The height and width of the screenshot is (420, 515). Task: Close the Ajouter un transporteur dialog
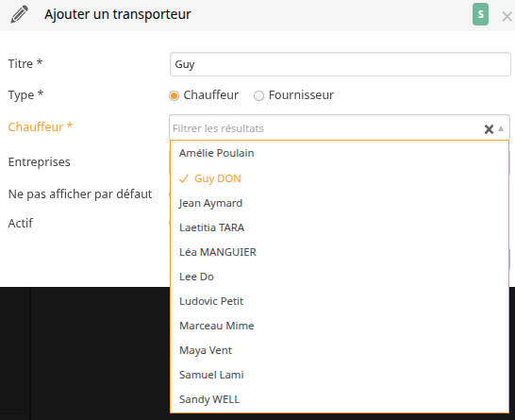507,16
